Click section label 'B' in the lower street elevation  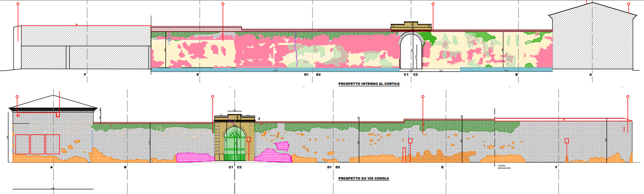coord(125,167)
